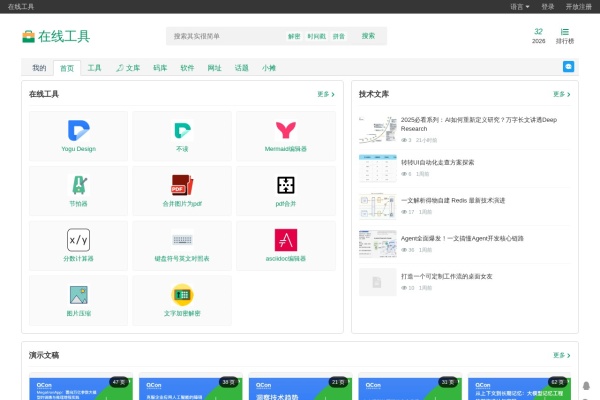Click the 搜索 search button
The height and width of the screenshot is (400, 600).
pyautogui.click(x=368, y=36)
